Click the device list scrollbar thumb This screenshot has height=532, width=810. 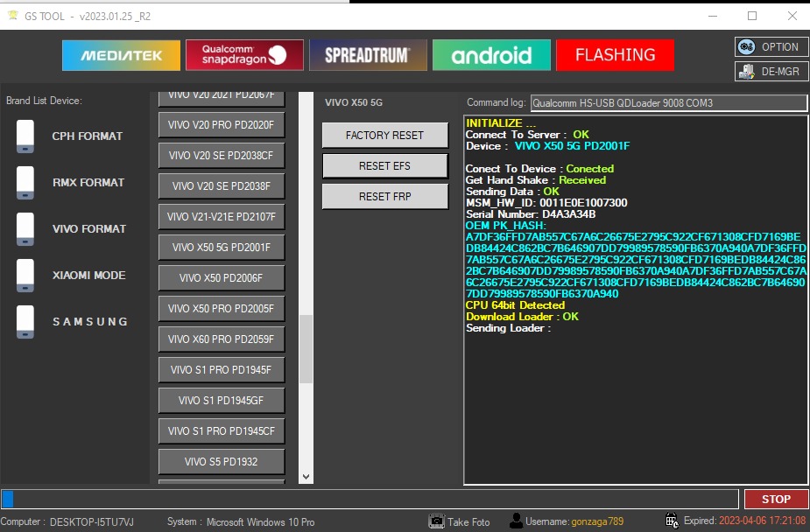point(306,349)
